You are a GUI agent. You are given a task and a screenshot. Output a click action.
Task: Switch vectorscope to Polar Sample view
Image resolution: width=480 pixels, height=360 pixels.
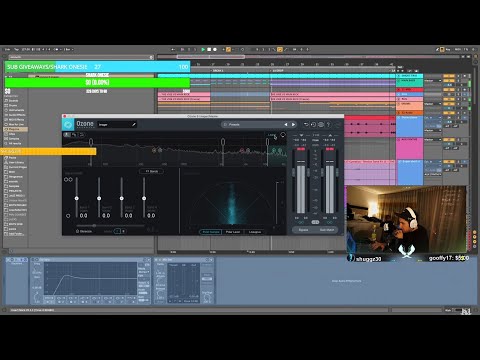[x=211, y=232]
